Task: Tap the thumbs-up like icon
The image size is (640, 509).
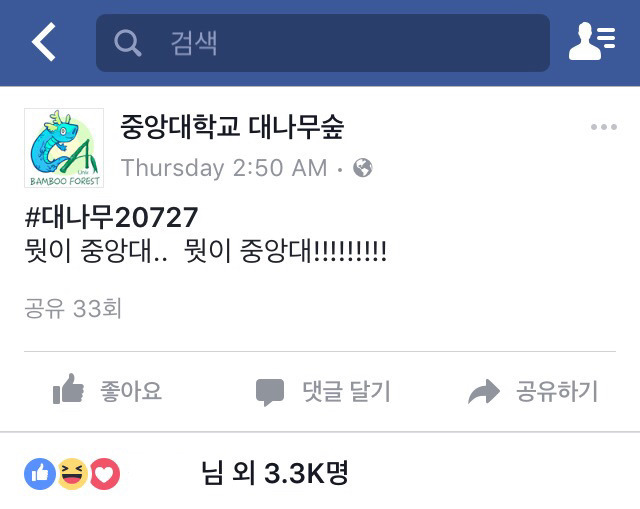Action: [x=68, y=389]
